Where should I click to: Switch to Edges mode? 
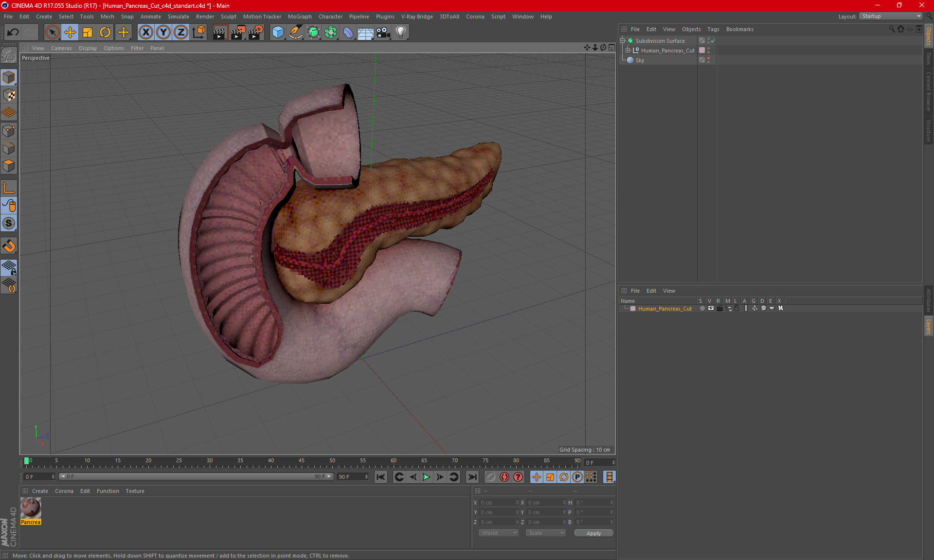9,148
